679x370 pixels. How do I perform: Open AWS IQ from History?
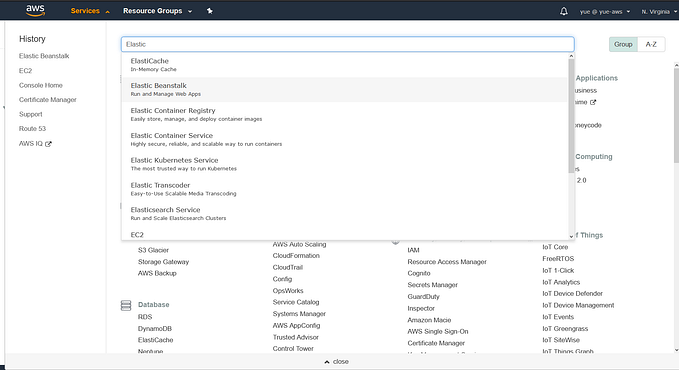pos(30,143)
